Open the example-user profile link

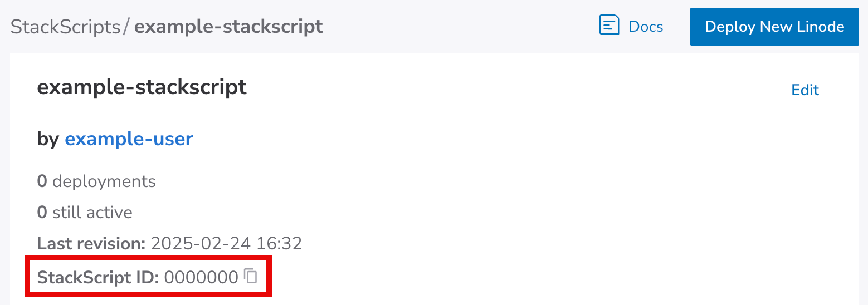click(x=129, y=139)
